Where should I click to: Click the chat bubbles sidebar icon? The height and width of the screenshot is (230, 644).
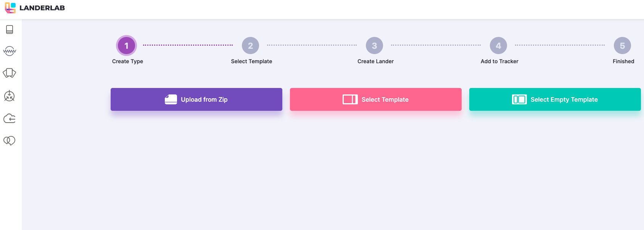point(10,141)
